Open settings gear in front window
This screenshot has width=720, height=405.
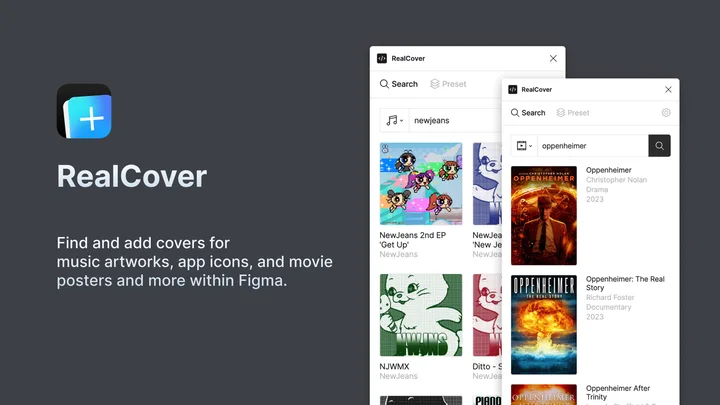click(x=666, y=112)
